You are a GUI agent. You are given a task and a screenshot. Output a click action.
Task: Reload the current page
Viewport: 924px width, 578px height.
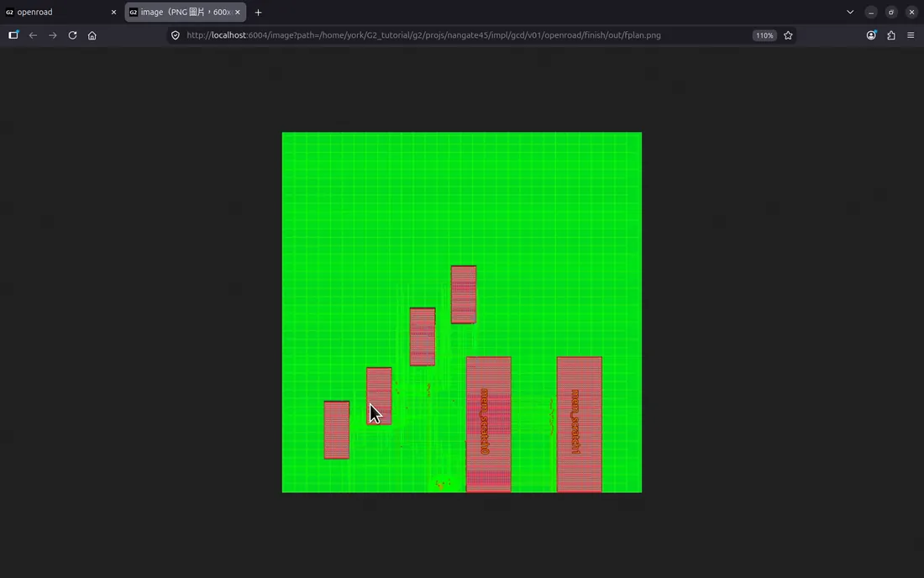(72, 35)
